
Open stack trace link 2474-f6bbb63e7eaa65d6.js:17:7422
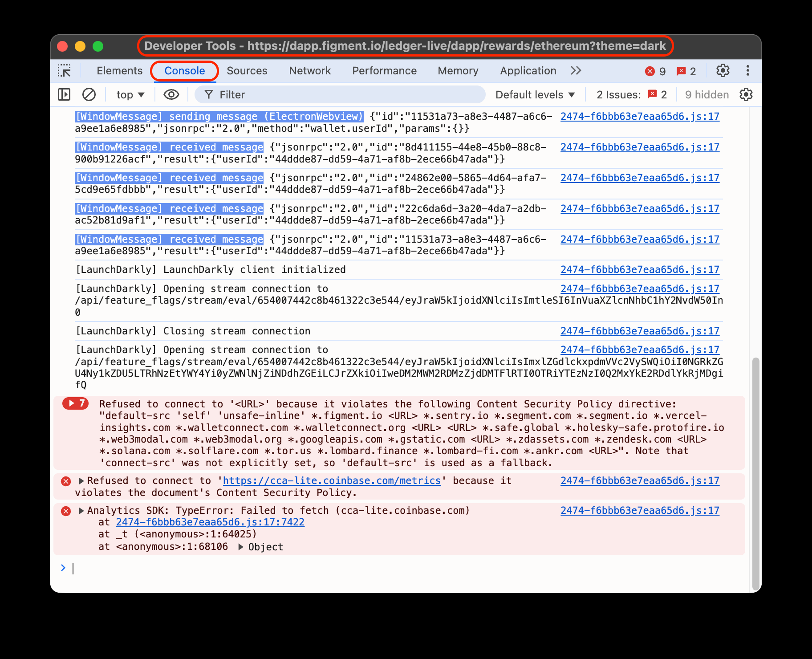(210, 522)
